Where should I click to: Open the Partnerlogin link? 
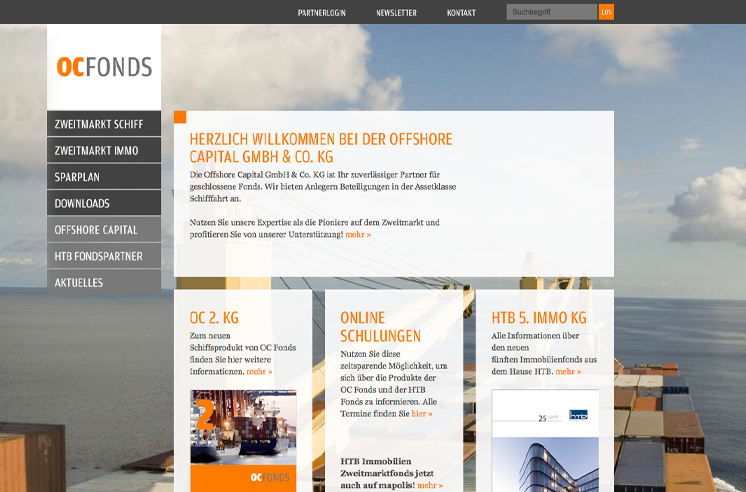(x=322, y=13)
